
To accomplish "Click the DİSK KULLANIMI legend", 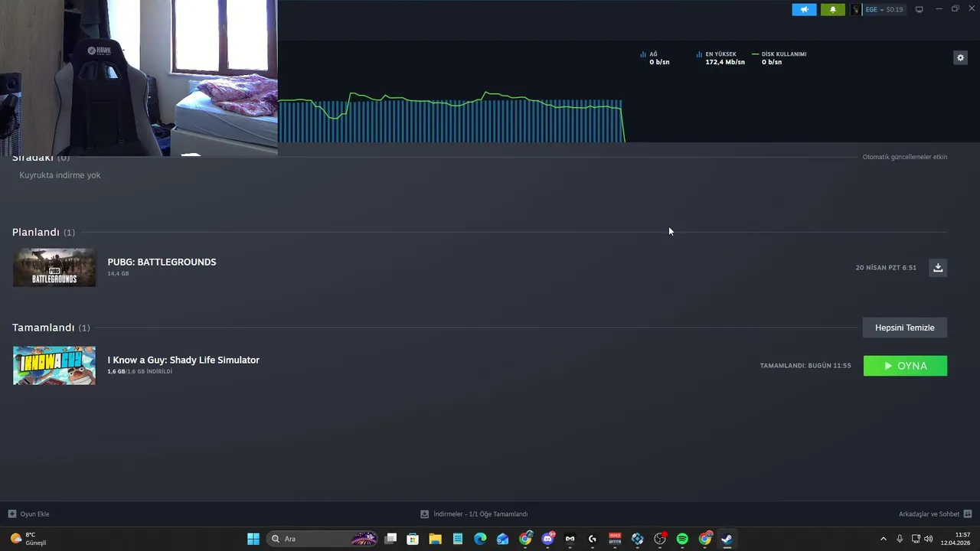I will [x=779, y=58].
